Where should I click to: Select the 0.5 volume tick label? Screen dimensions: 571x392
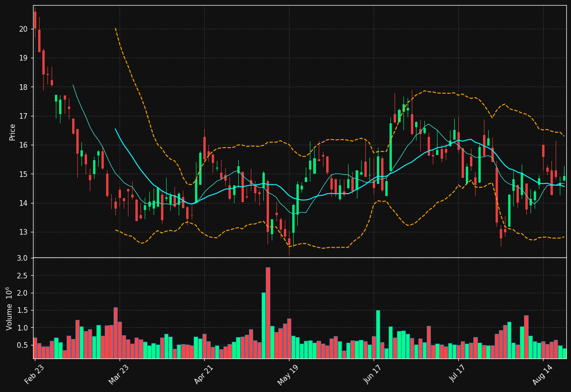tap(23, 345)
